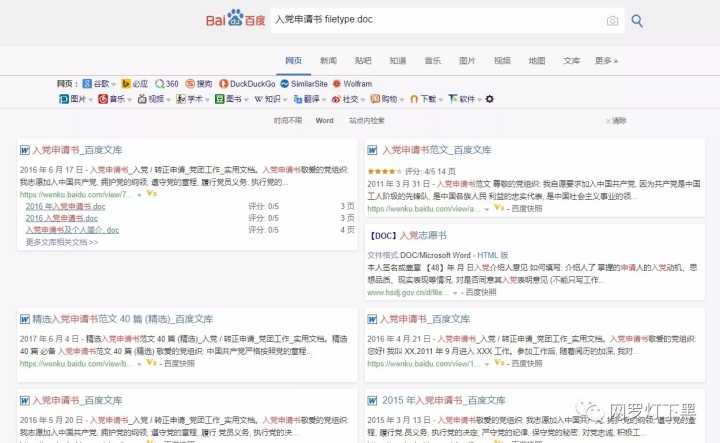Click 更多文库相关文档>> link
Image resolution: width=720 pixels, height=443 pixels.
point(62,242)
